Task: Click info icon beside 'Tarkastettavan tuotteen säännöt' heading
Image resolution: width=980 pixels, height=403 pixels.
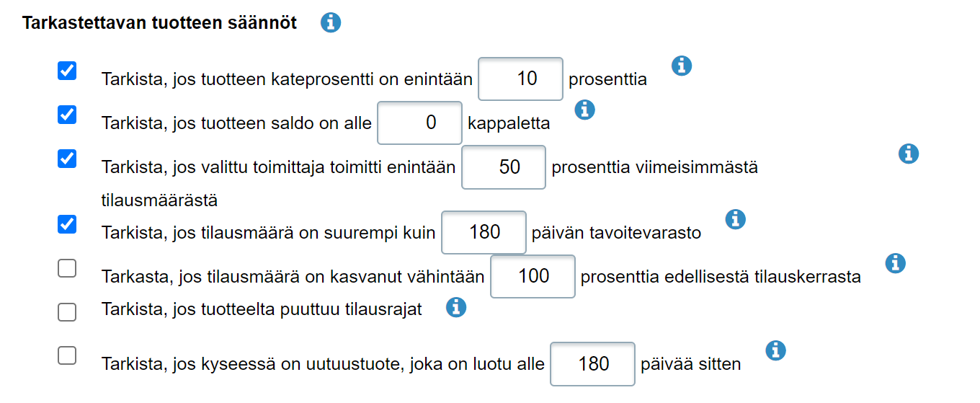Action: 331,23
